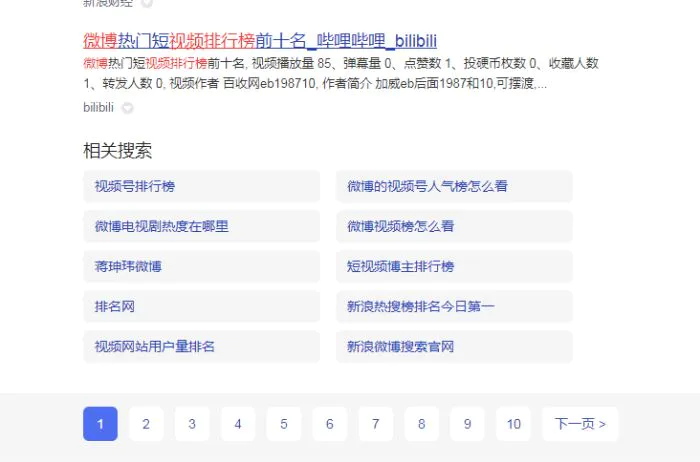Click the 相关搜索 heading
The height and width of the screenshot is (462, 700).
point(117,150)
